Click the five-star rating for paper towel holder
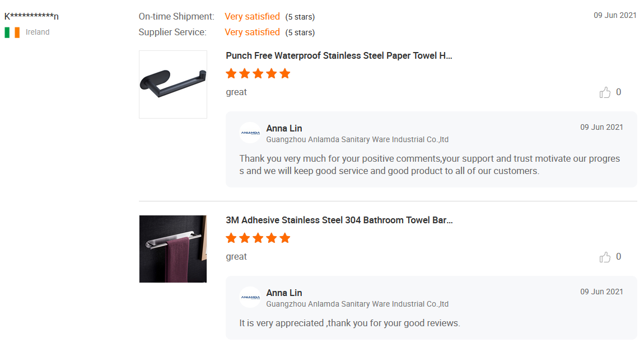This screenshot has width=644, height=343. pyautogui.click(x=258, y=74)
